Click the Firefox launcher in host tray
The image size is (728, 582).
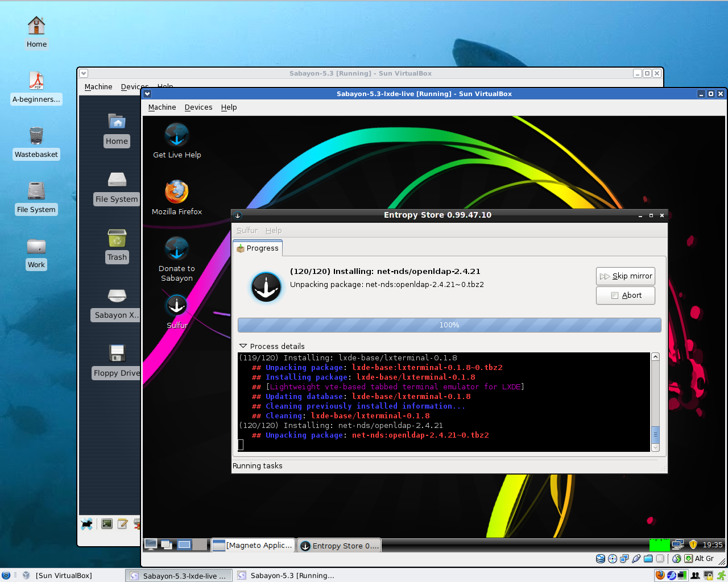tap(660, 575)
